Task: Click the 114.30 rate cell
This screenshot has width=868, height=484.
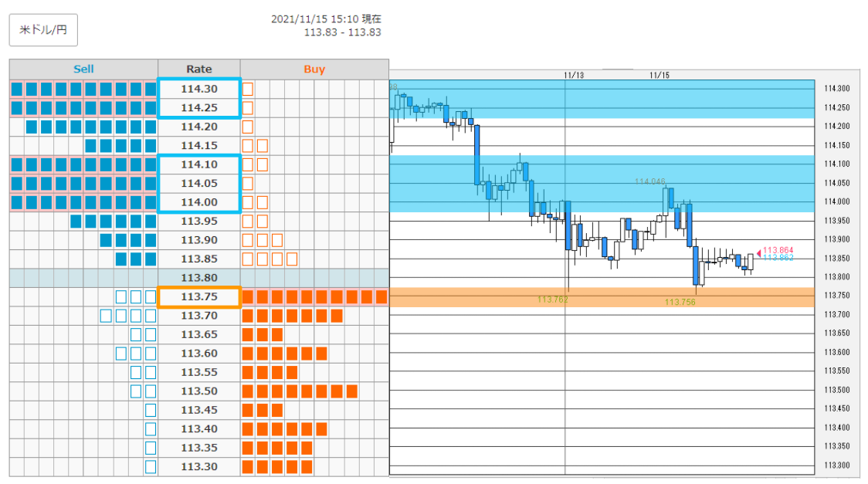Action: coord(199,89)
